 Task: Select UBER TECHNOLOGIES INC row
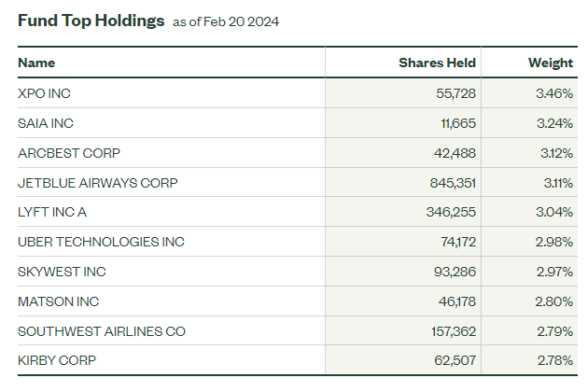(x=101, y=242)
